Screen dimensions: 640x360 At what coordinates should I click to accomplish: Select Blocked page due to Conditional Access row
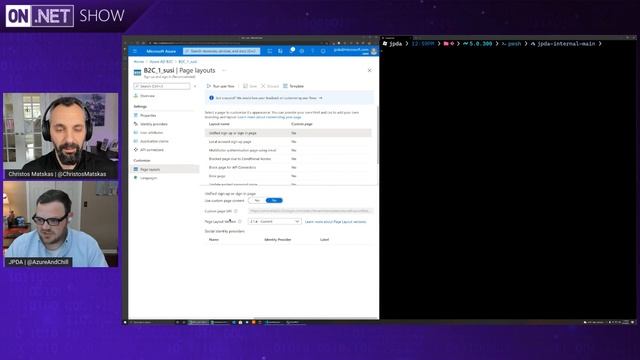[288, 159]
